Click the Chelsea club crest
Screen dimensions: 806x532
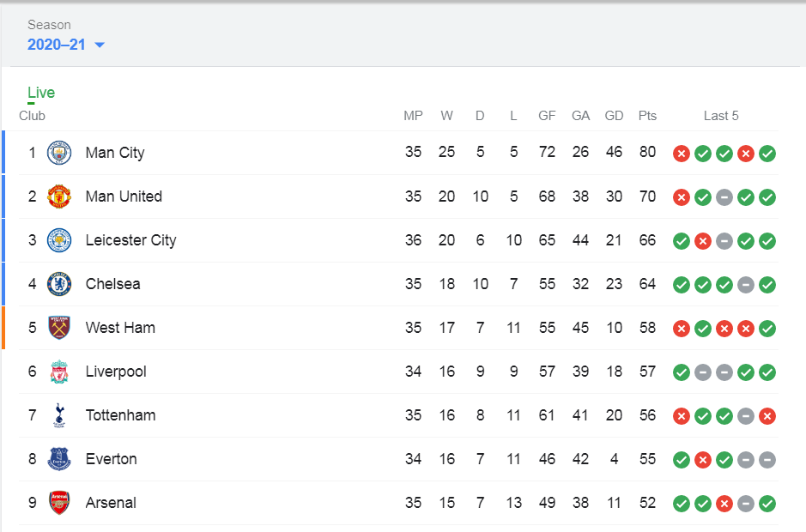[x=59, y=284]
